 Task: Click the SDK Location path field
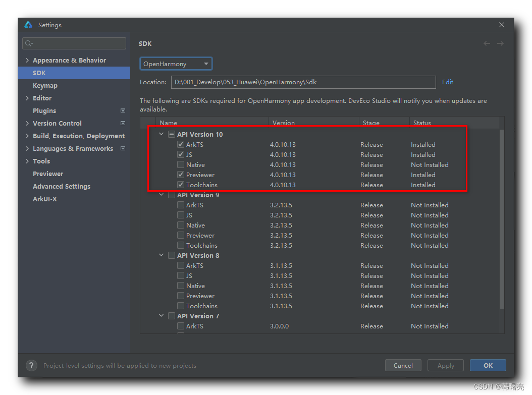point(303,82)
